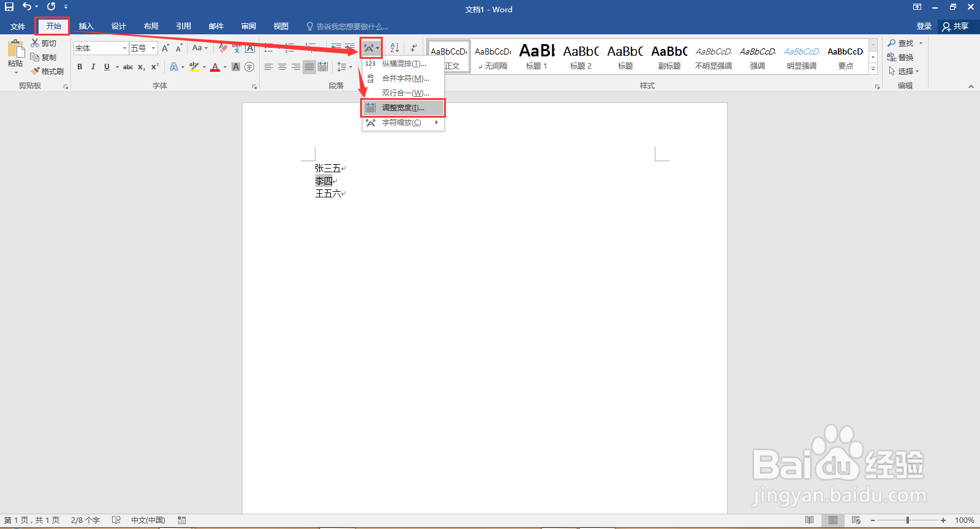Click the Save icon in title bar
The image size is (980, 529).
(9, 7)
